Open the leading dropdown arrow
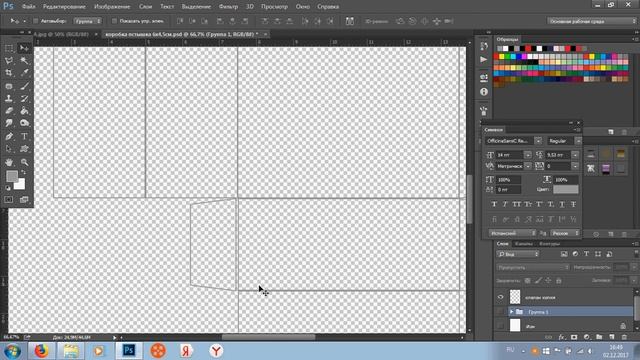 (x=575, y=155)
